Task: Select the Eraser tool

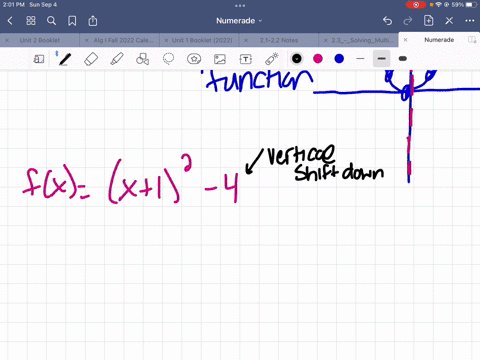Action: 91,59
